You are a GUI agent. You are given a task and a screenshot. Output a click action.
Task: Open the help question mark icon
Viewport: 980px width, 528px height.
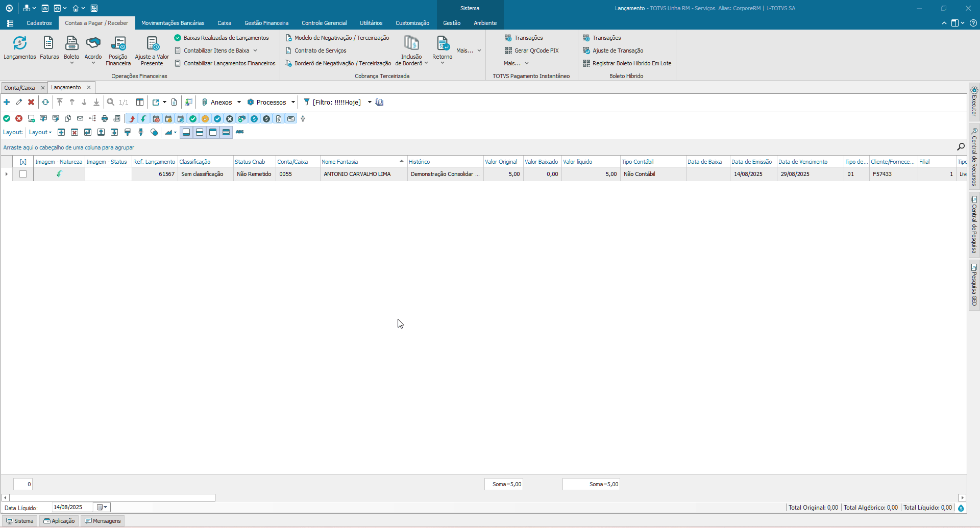coord(973,23)
